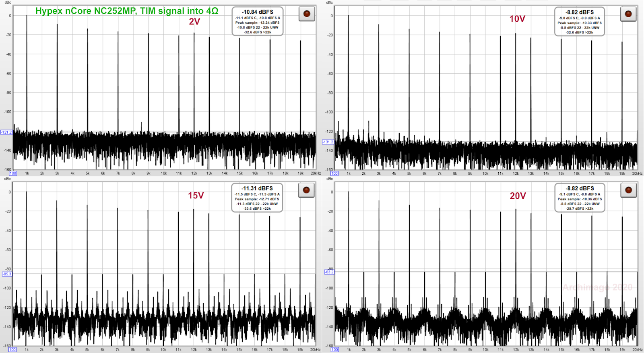Click the 100 start-frequency box in the 15V plot
The width and height of the screenshot is (644, 353).
coord(12,350)
